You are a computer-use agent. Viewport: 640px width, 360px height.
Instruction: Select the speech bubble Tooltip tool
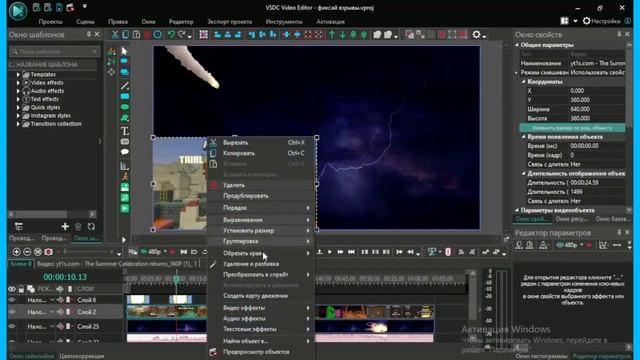point(125,152)
